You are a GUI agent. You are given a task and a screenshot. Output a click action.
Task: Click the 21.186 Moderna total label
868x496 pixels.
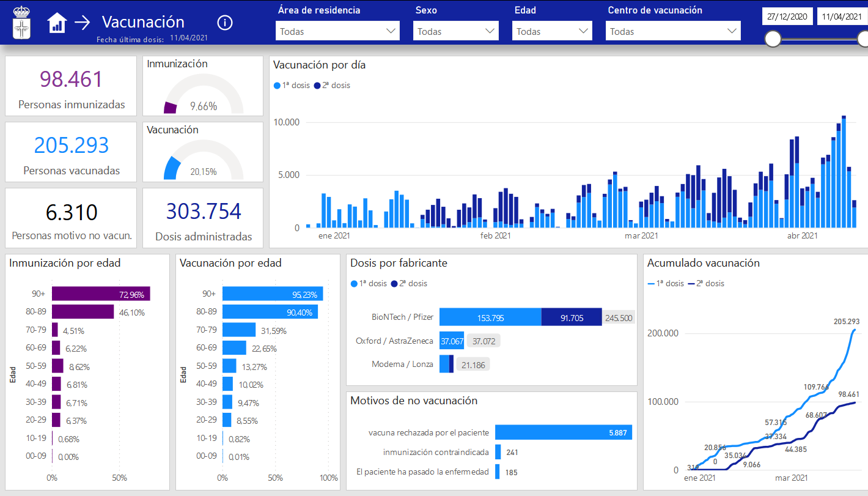473,365
